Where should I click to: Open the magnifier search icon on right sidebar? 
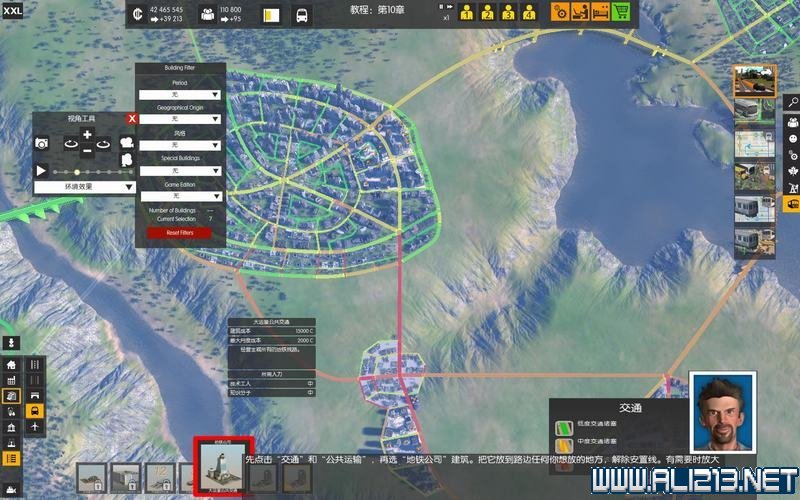[791, 102]
